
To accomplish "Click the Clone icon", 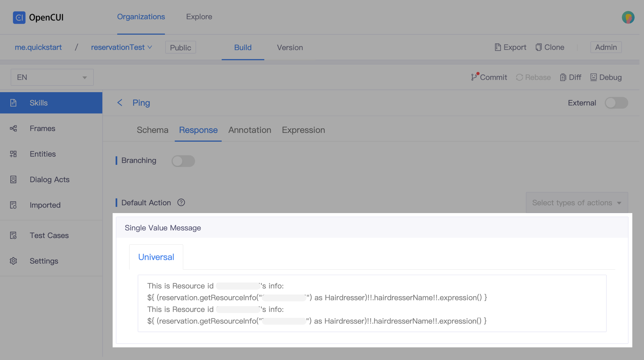I will tap(539, 47).
